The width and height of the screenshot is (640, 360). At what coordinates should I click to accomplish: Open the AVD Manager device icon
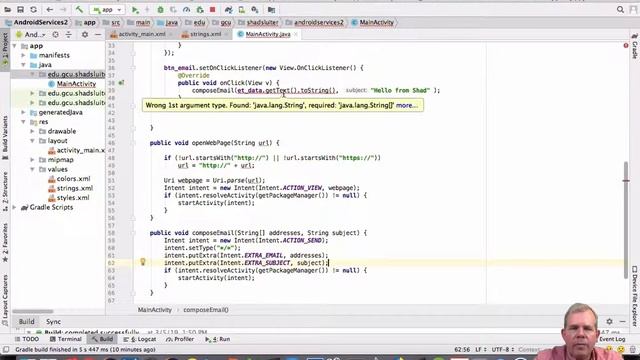point(242,9)
